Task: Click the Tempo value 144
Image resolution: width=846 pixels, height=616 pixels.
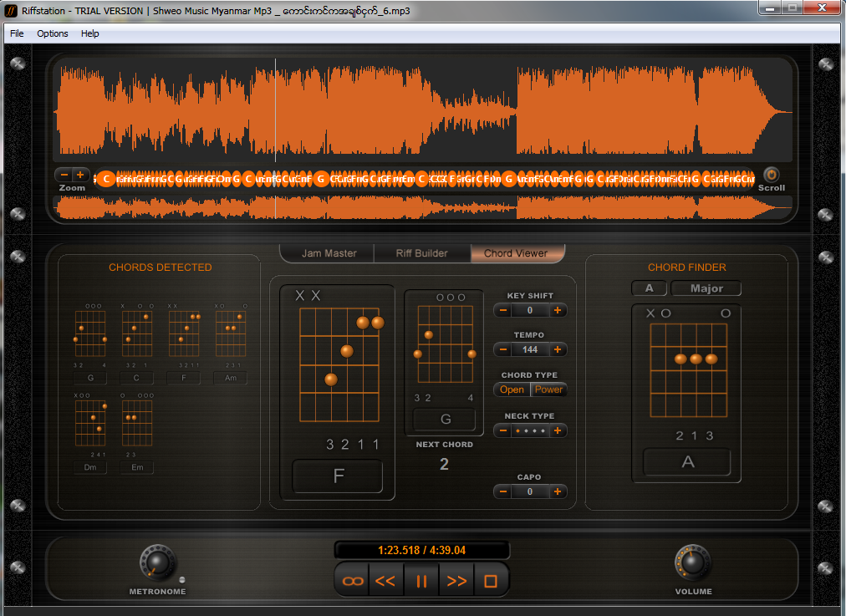Action: [530, 349]
